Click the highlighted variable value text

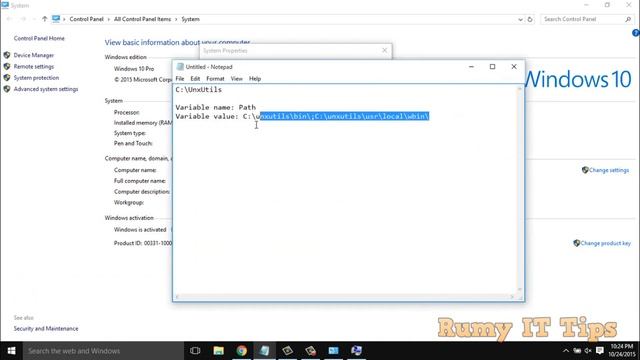coord(344,116)
